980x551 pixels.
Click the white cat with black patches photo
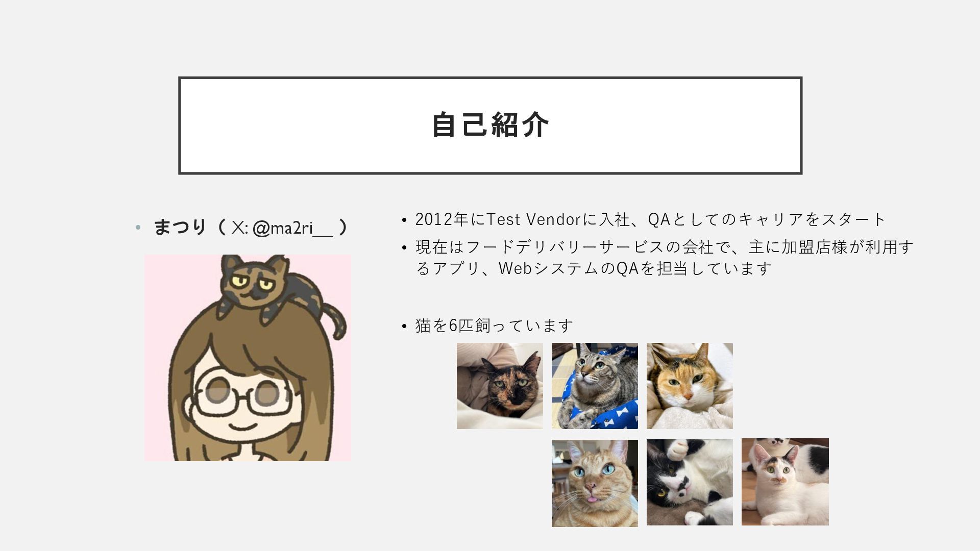(x=785, y=482)
